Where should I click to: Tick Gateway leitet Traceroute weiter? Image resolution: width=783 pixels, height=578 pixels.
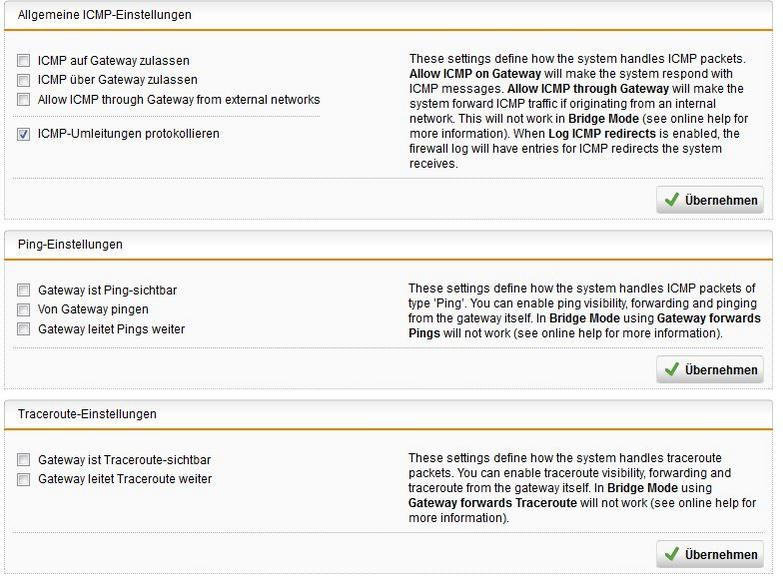(24, 480)
